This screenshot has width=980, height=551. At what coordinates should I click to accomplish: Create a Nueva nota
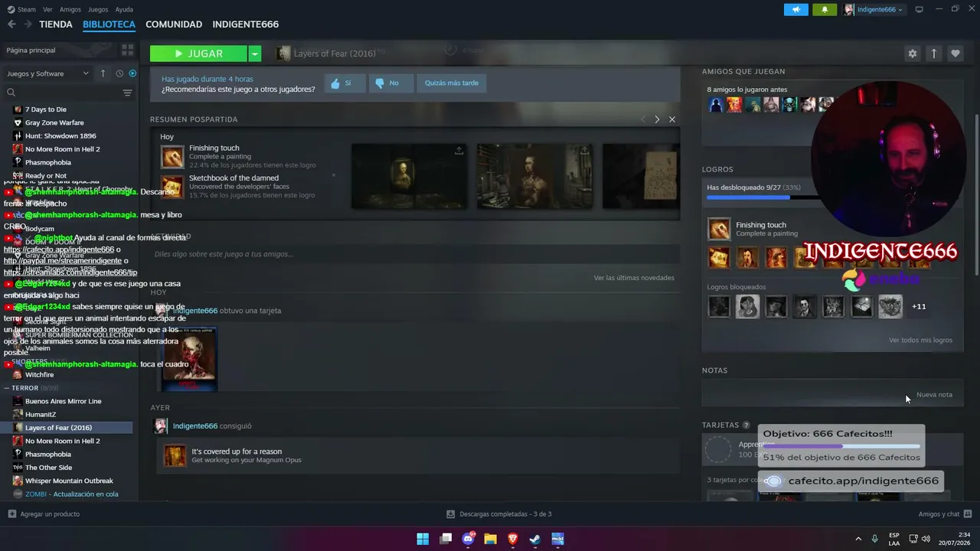pos(934,394)
